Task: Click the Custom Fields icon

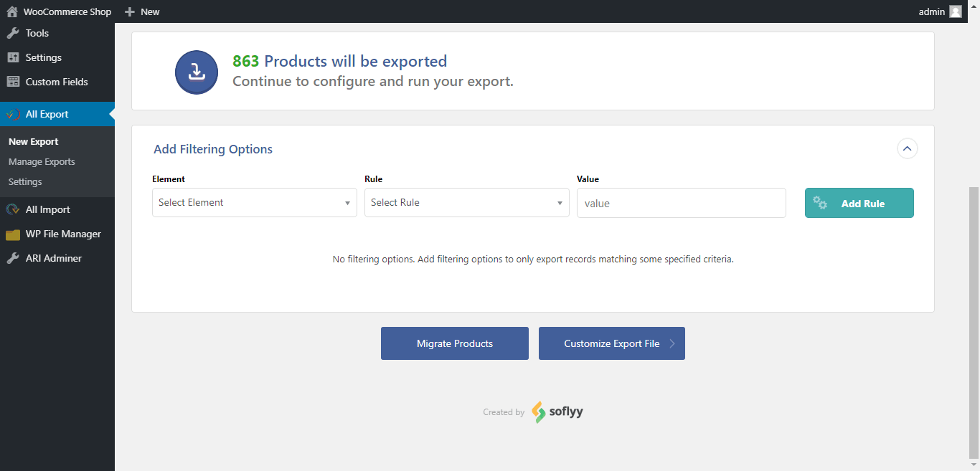Action: (13, 82)
